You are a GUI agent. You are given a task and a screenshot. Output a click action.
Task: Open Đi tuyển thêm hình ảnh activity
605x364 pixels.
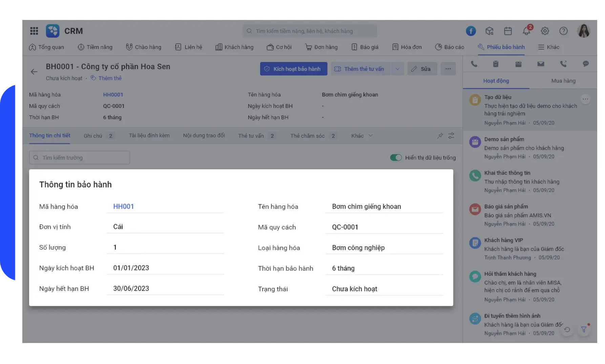coord(530,324)
